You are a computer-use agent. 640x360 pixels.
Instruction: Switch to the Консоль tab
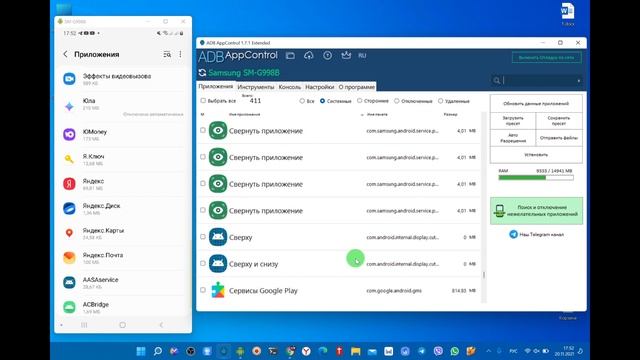click(289, 87)
